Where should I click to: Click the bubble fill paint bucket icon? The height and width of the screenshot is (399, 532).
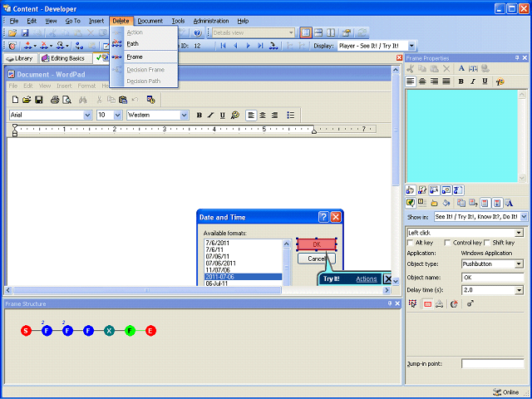446,203
